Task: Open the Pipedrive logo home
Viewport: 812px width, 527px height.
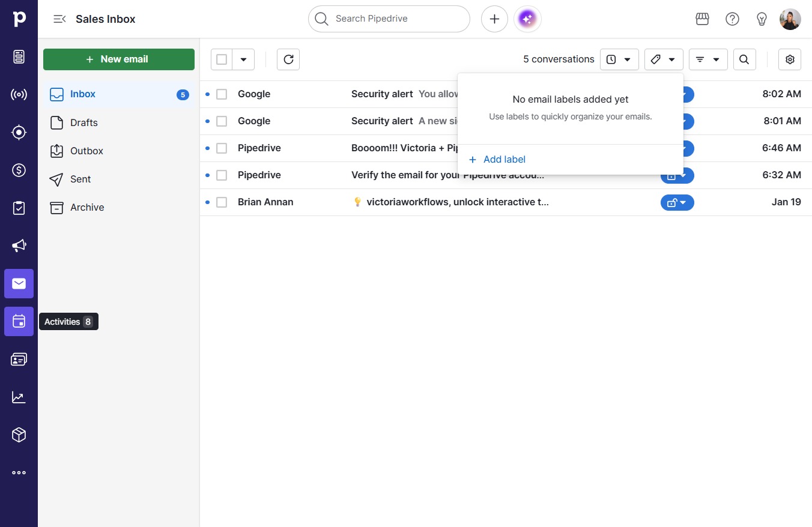Action: [x=19, y=19]
